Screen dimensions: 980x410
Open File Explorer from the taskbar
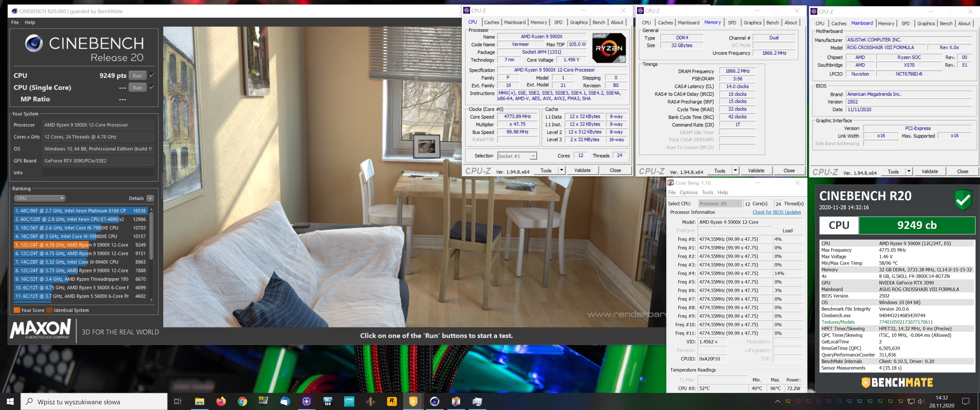click(x=199, y=401)
